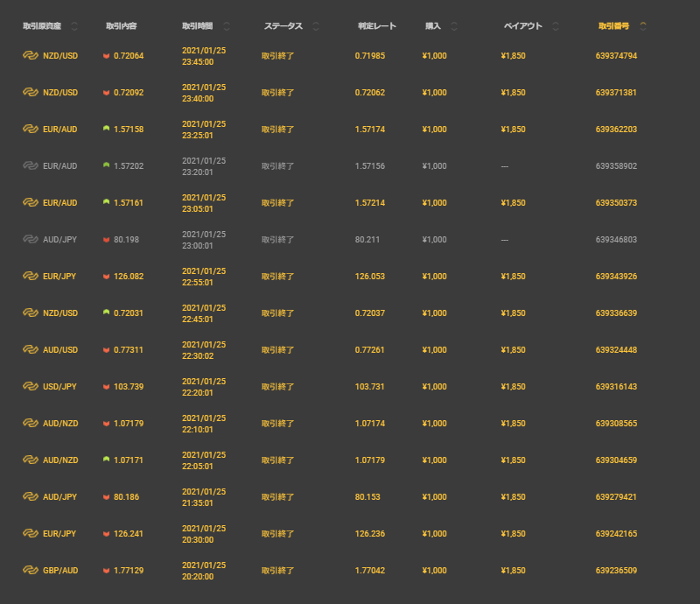The image size is (700, 604).
Task: Sort by 購入 amount using its sort arrows
Action: pos(453,26)
